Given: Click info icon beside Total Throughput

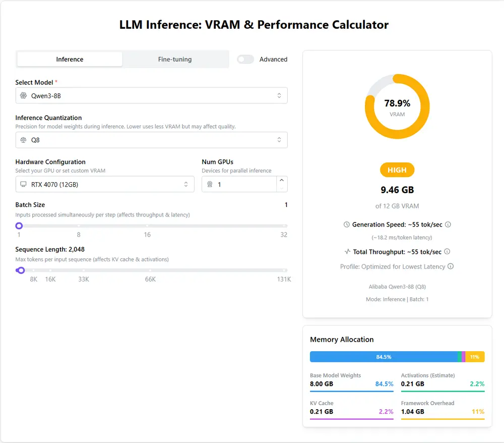Looking at the screenshot, I should coord(447,252).
